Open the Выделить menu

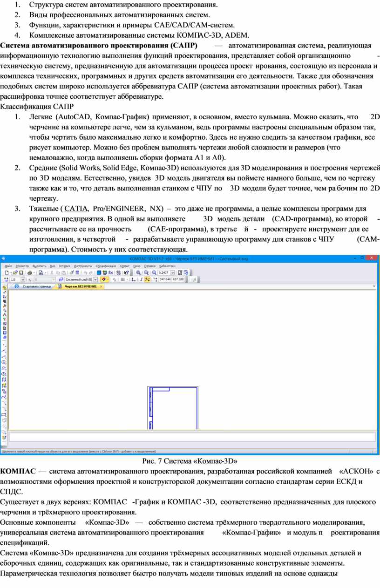[39, 265]
